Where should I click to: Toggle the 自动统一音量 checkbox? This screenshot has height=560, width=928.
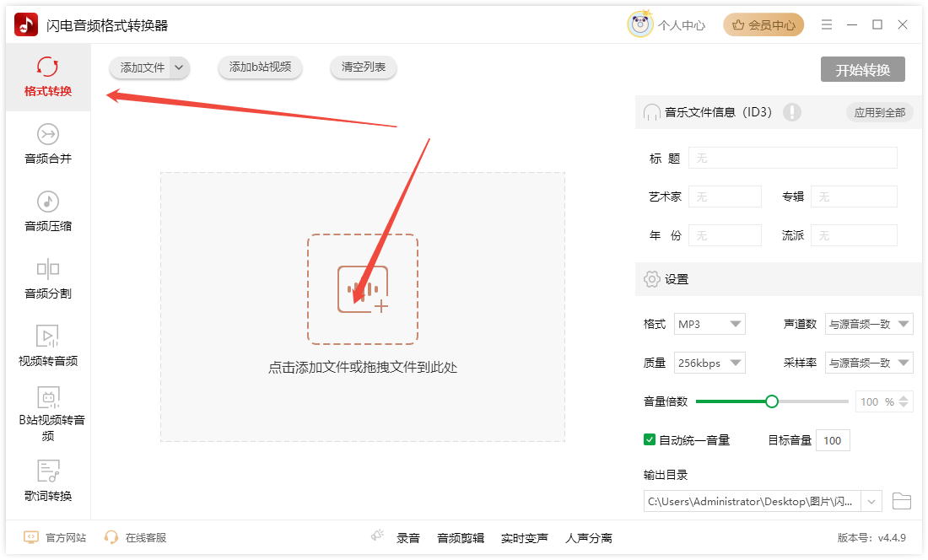[650, 439]
